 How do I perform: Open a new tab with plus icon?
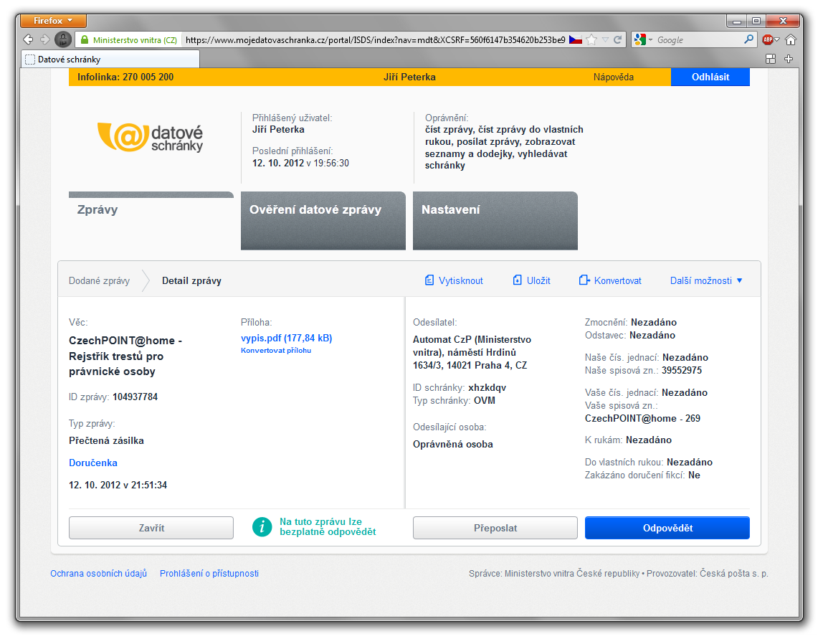pos(789,59)
